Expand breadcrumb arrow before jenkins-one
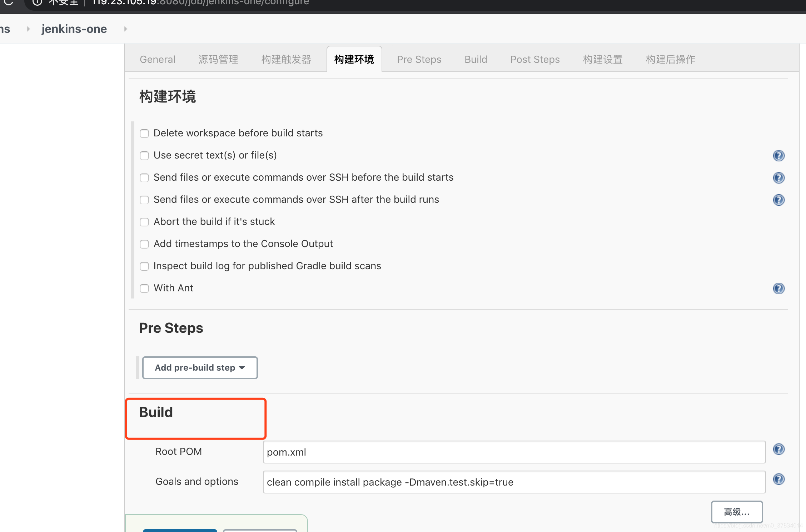Viewport: 806px width, 532px height. (28, 29)
